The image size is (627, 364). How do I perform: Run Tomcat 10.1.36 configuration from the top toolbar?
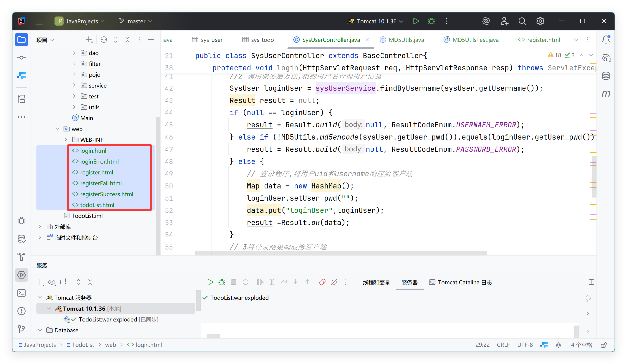pyautogui.click(x=416, y=21)
